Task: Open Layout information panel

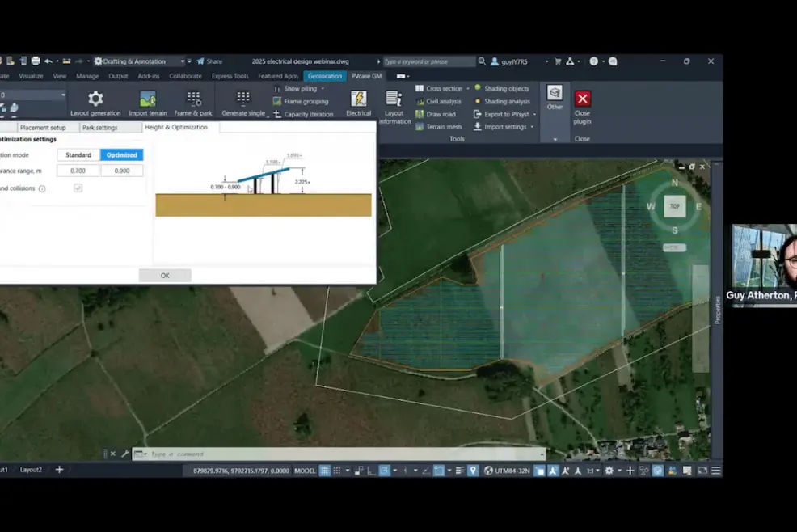Action: point(394,99)
